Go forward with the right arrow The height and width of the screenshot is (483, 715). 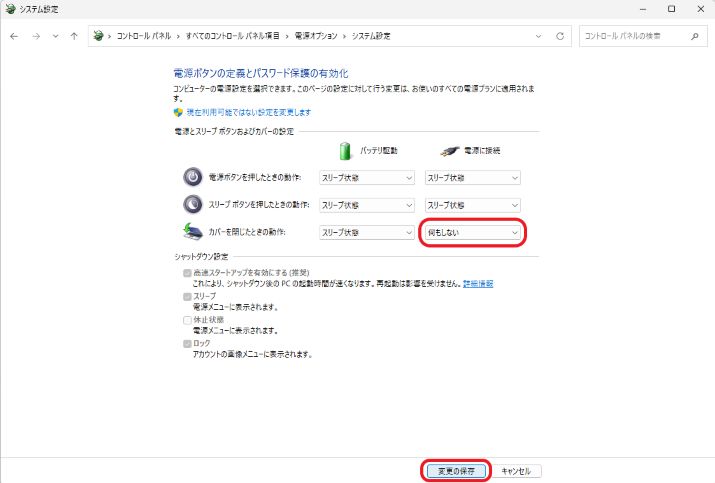[x=36, y=36]
